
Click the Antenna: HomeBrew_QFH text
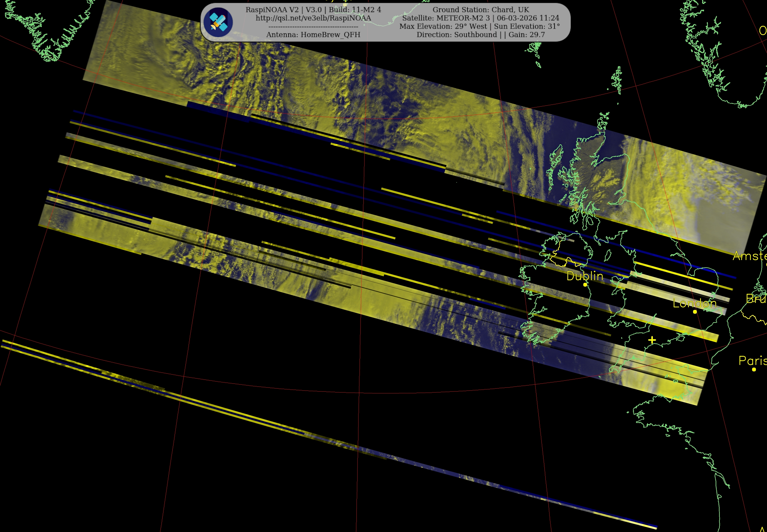tap(313, 35)
